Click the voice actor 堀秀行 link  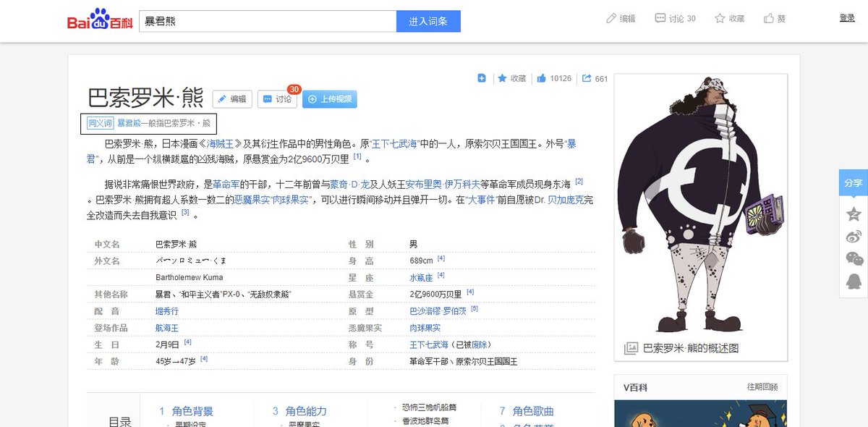point(167,311)
